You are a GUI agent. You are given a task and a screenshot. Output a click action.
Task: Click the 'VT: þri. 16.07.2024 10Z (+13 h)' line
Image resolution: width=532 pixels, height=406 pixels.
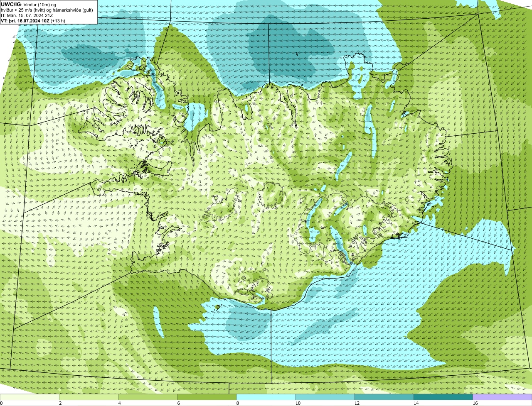coord(33,20)
